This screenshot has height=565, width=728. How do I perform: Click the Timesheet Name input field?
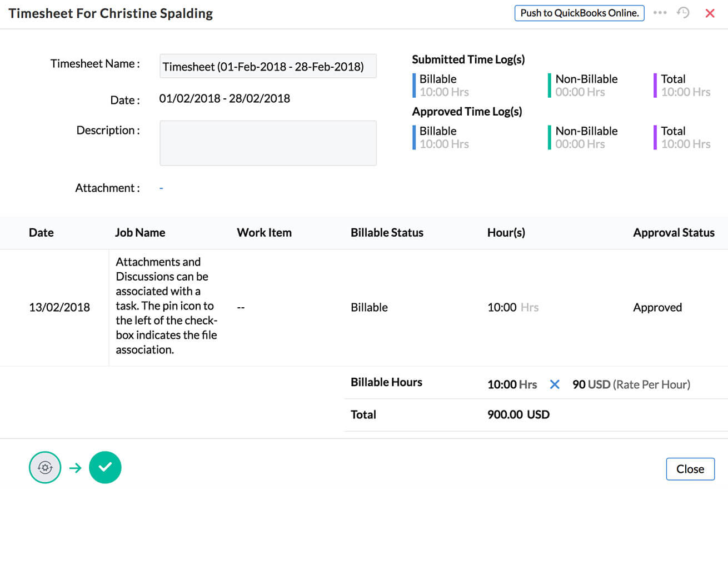pos(268,66)
